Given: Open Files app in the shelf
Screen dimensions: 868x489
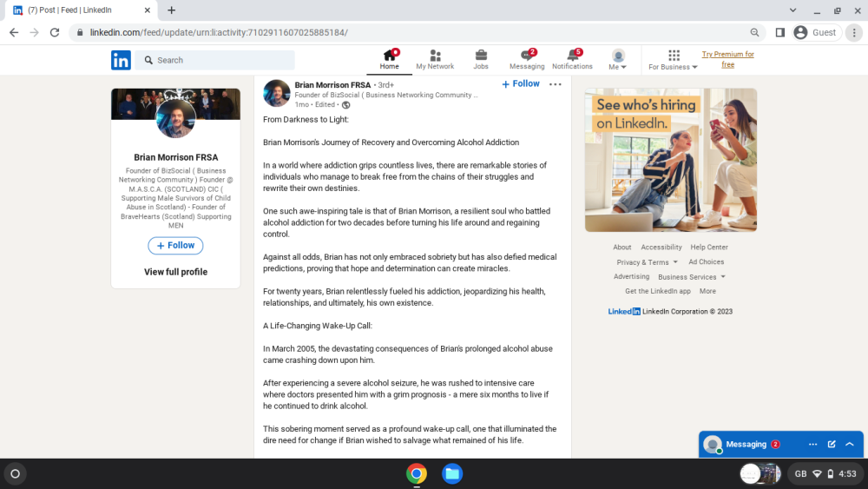Looking at the screenshot, I should [x=451, y=473].
